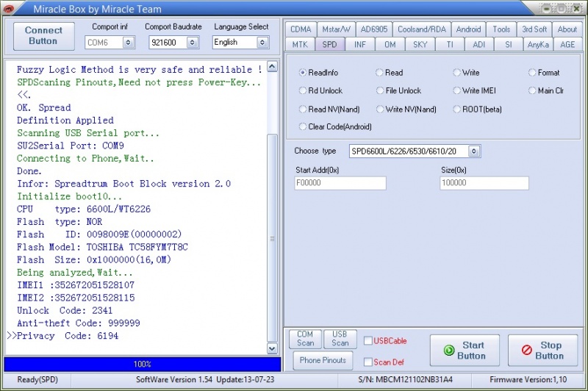Viewport: 588px width, 391px height.
Task: Switch to the Tools tab
Action: [501, 29]
